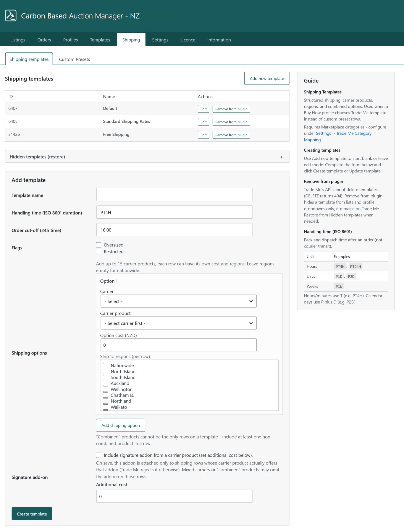Select the Auckland region checkbox

click(x=106, y=383)
